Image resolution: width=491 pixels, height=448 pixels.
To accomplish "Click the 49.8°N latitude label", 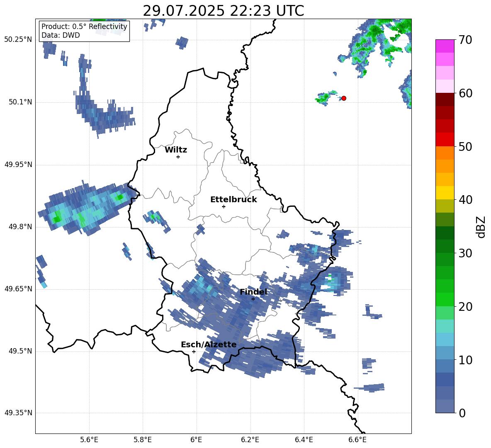I will pos(20,227).
